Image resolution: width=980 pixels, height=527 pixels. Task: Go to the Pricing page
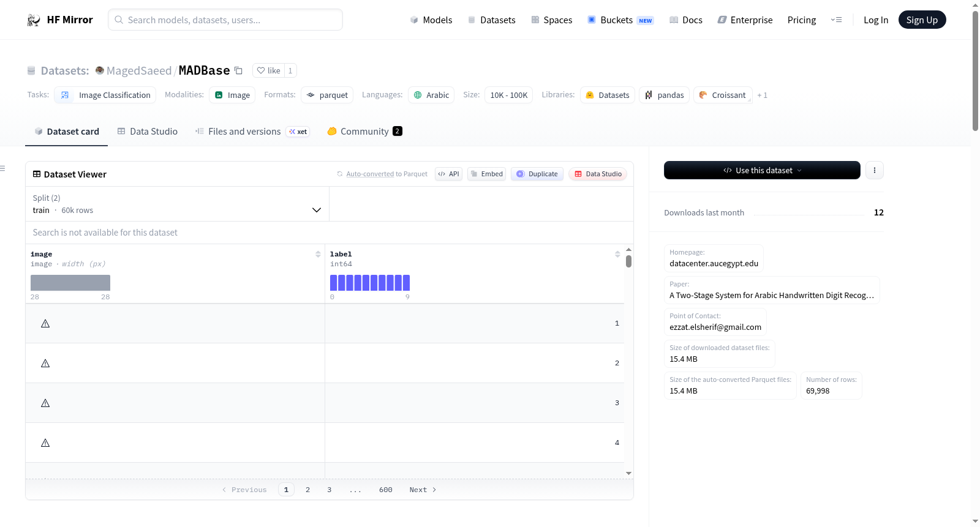(802, 20)
